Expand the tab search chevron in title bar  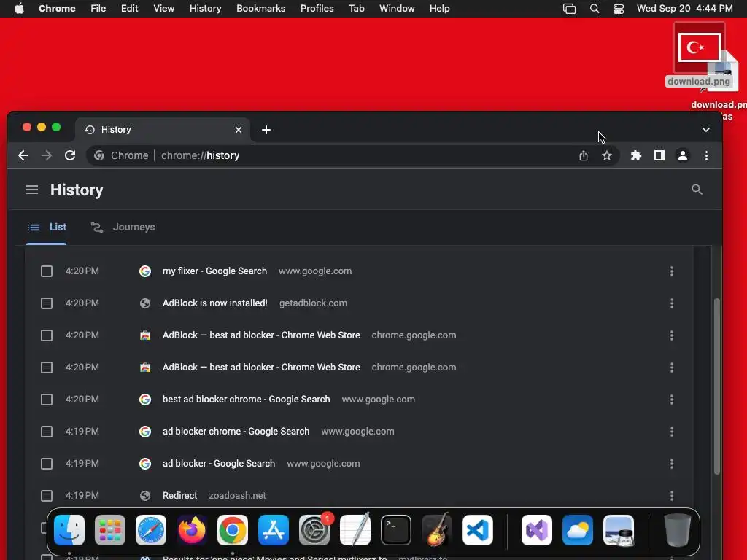[x=705, y=130]
